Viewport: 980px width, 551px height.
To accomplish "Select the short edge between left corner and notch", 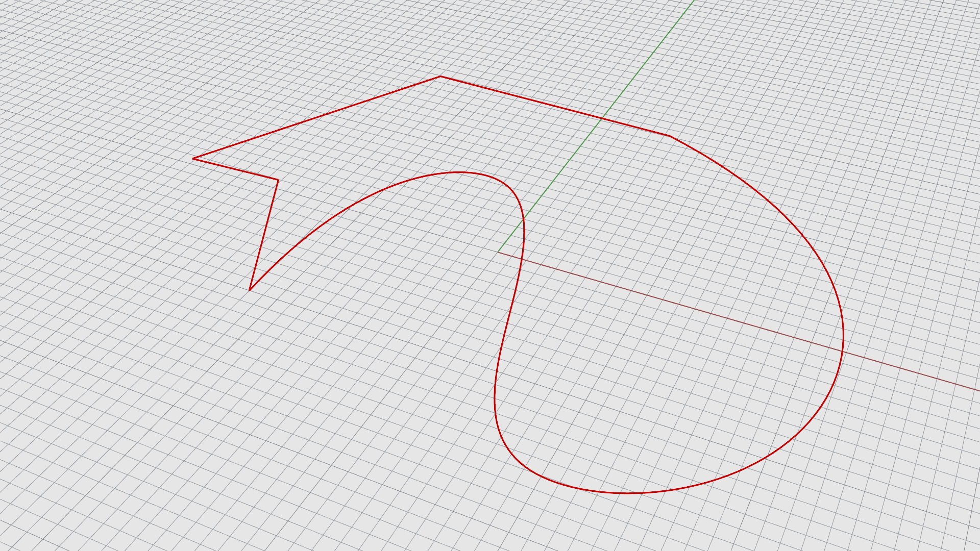I will 235,169.
